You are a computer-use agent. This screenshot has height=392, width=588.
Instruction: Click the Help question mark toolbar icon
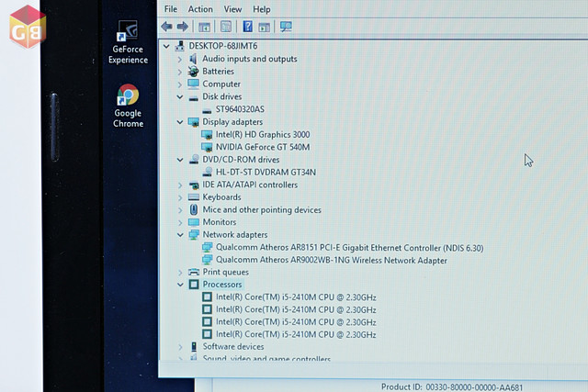point(247,27)
